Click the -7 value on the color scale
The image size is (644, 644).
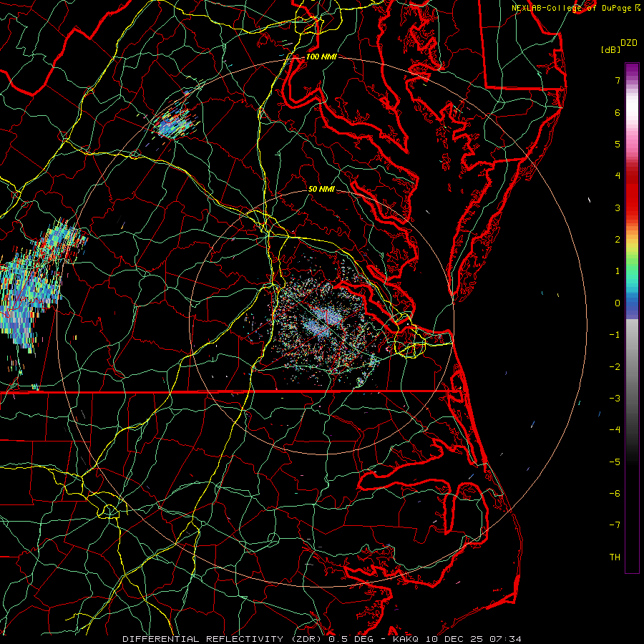click(x=615, y=525)
